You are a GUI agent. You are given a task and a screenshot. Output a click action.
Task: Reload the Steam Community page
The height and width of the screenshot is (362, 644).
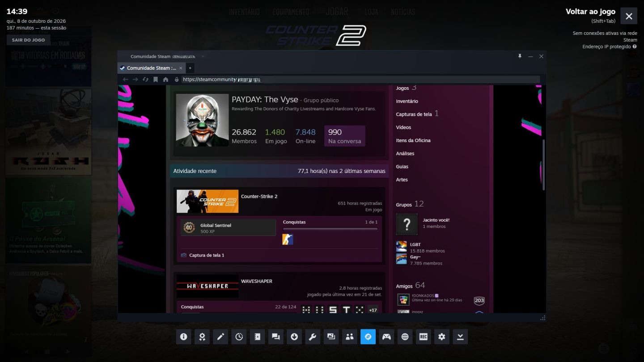click(x=145, y=80)
